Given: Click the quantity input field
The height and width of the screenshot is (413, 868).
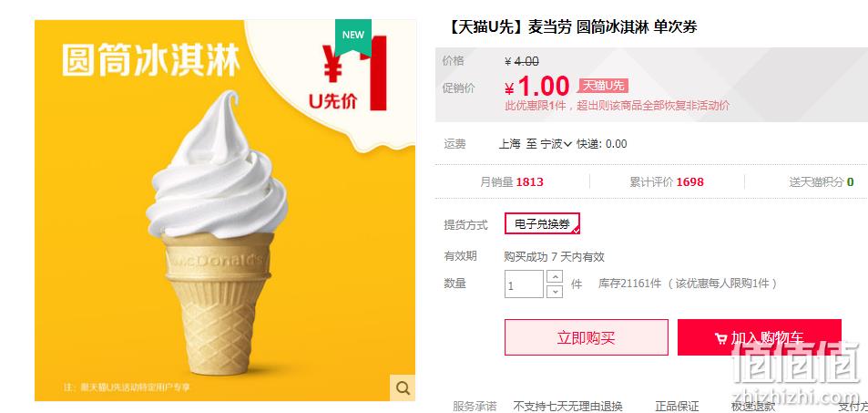Looking at the screenshot, I should click(x=524, y=284).
